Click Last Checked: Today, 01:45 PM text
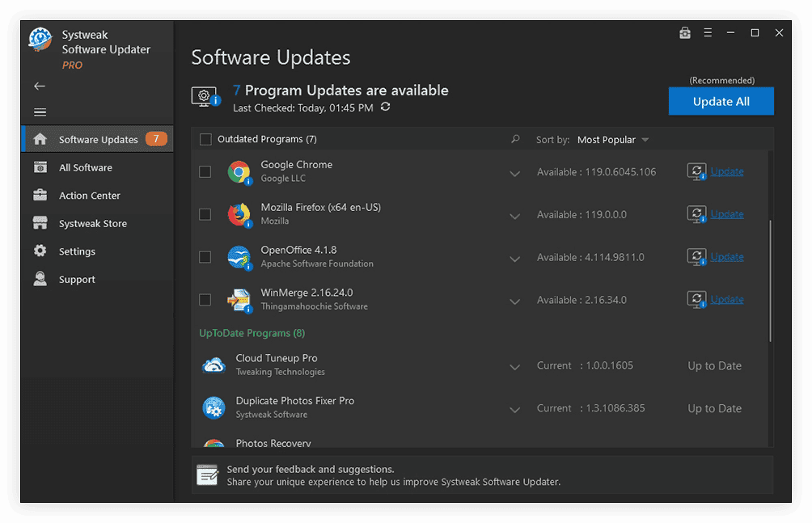 coord(303,108)
